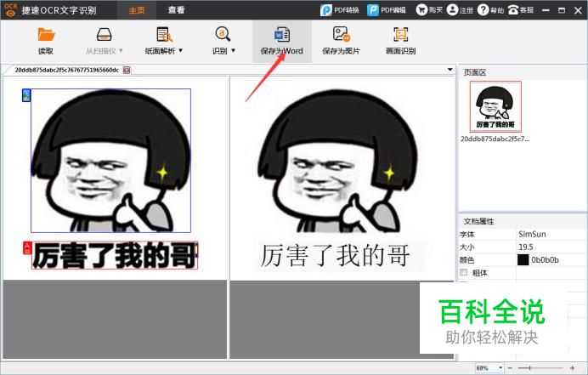Switch to the 主页 tab

[x=137, y=10]
